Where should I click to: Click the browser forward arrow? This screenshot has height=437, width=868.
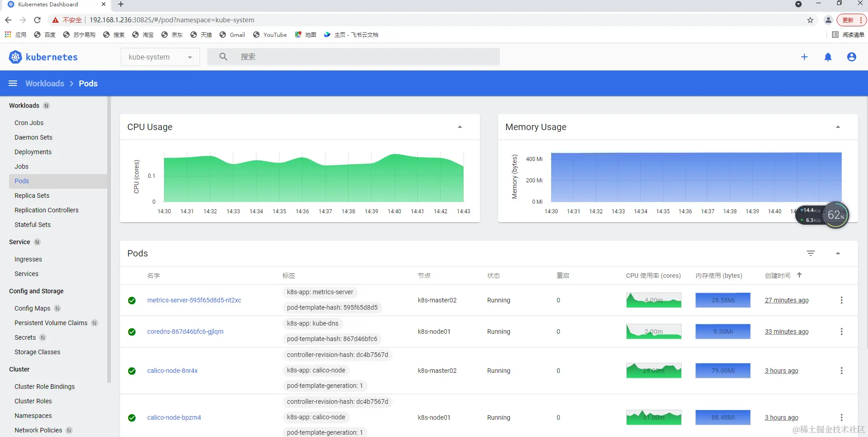click(x=23, y=20)
